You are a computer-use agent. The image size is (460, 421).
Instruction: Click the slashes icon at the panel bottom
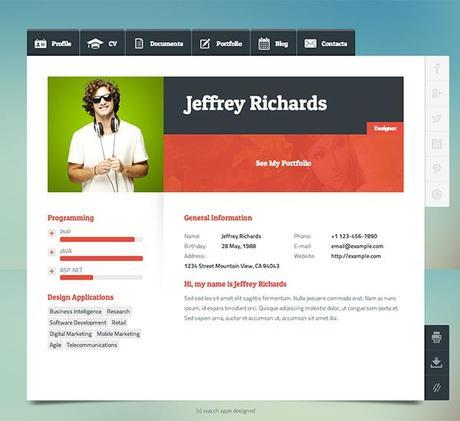pyautogui.click(x=437, y=387)
